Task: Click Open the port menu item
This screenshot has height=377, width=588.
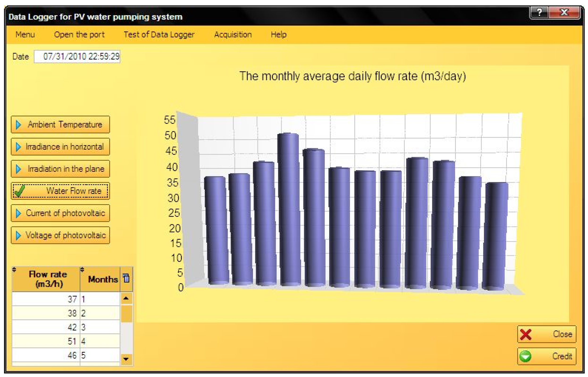Action: tap(79, 34)
